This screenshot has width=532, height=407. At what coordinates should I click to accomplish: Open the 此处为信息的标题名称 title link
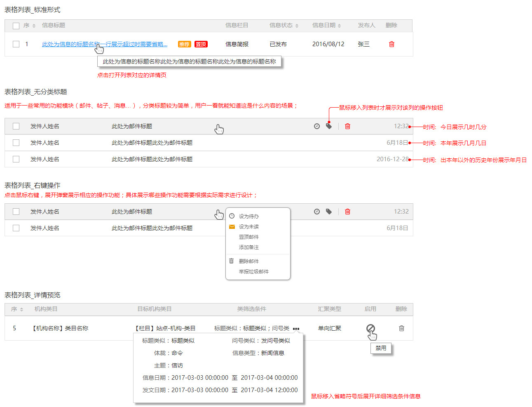point(105,44)
